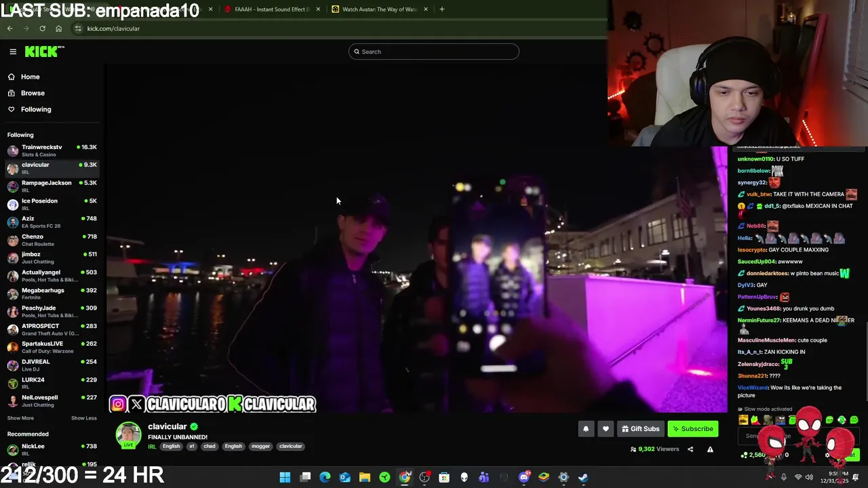Open Aziz channel

(52, 222)
